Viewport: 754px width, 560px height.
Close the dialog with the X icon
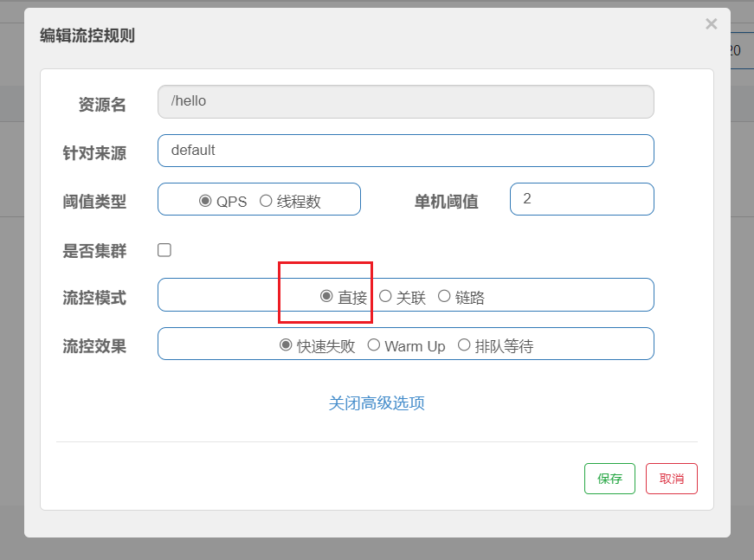[x=711, y=24]
